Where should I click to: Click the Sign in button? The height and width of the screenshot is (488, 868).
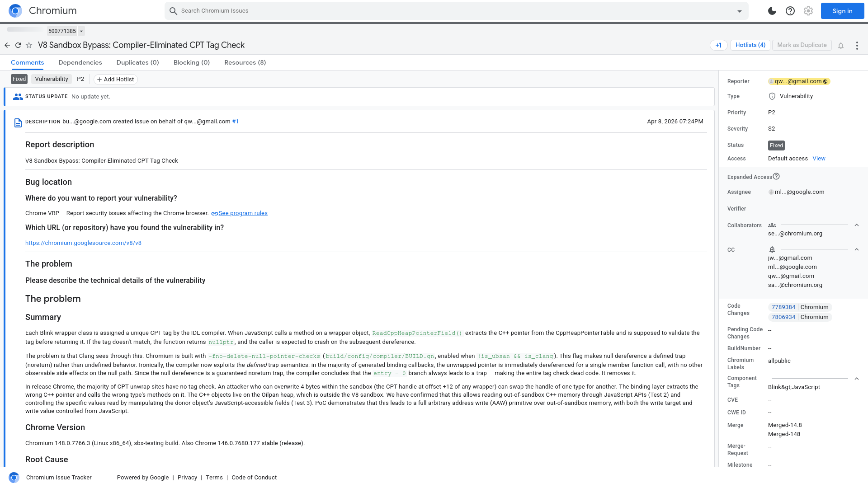(842, 11)
